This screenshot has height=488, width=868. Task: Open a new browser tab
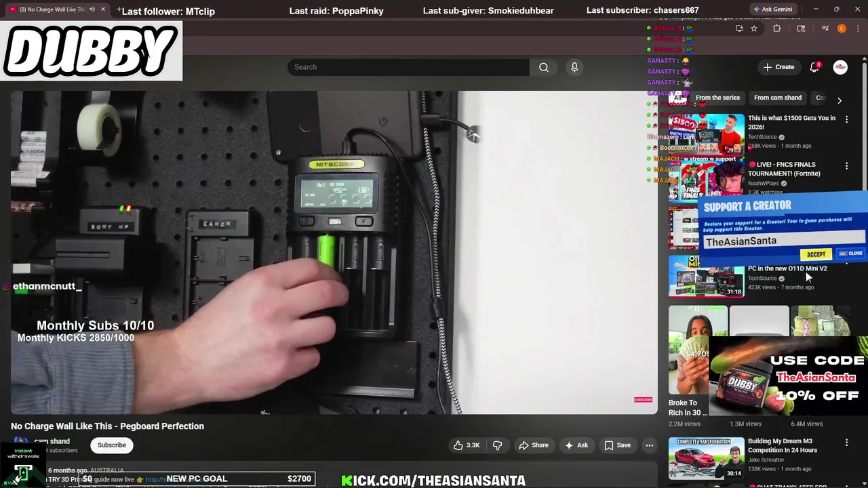(x=119, y=9)
